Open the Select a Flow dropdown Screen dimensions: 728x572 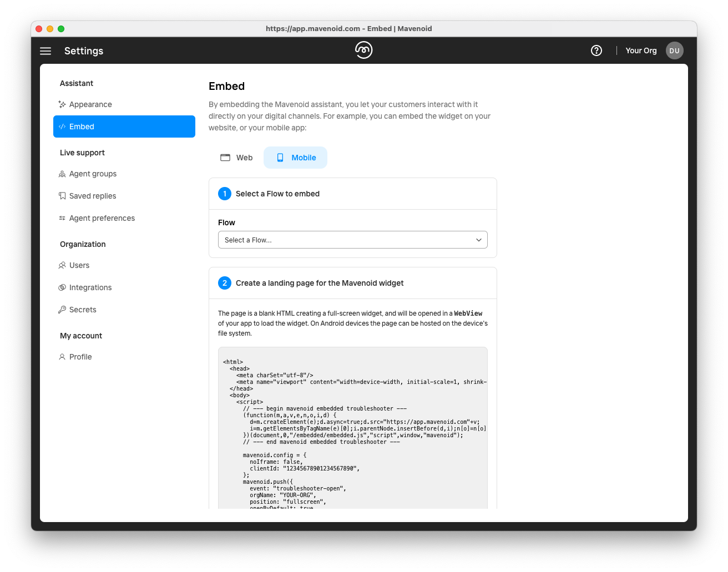pos(353,240)
